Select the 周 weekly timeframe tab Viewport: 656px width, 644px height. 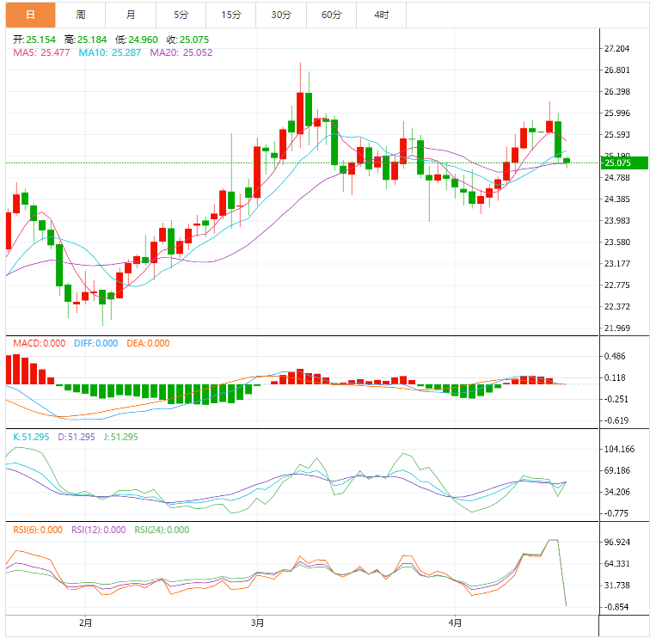click(80, 15)
